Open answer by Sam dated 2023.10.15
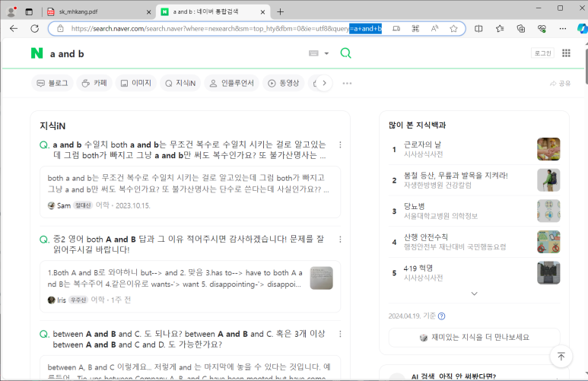The width and height of the screenshot is (588, 381). 190,192
